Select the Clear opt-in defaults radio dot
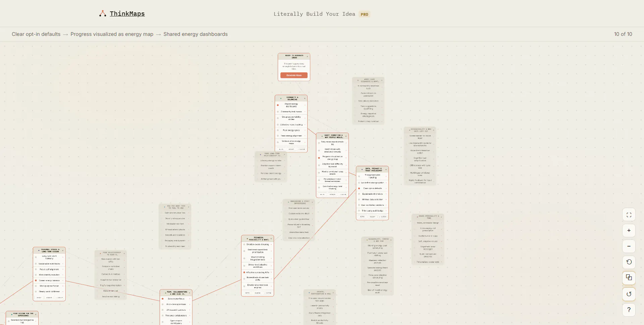The width and height of the screenshot is (644, 325). 359,188
